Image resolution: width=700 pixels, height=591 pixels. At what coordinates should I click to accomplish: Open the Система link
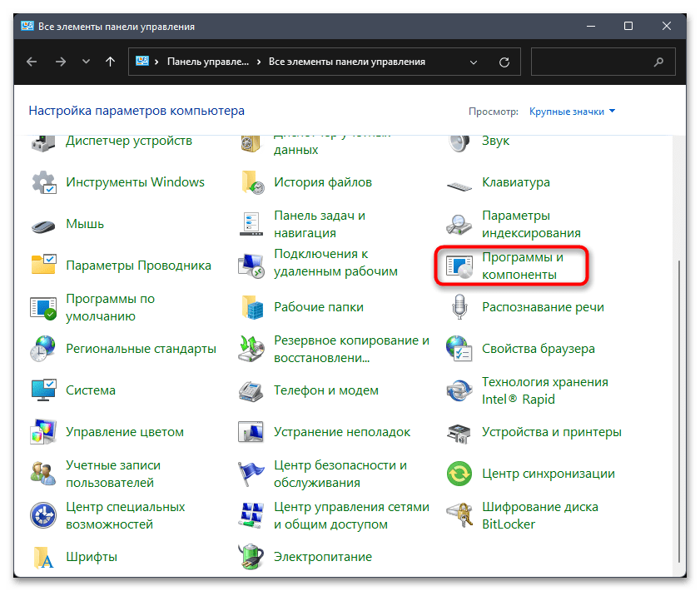point(91,390)
